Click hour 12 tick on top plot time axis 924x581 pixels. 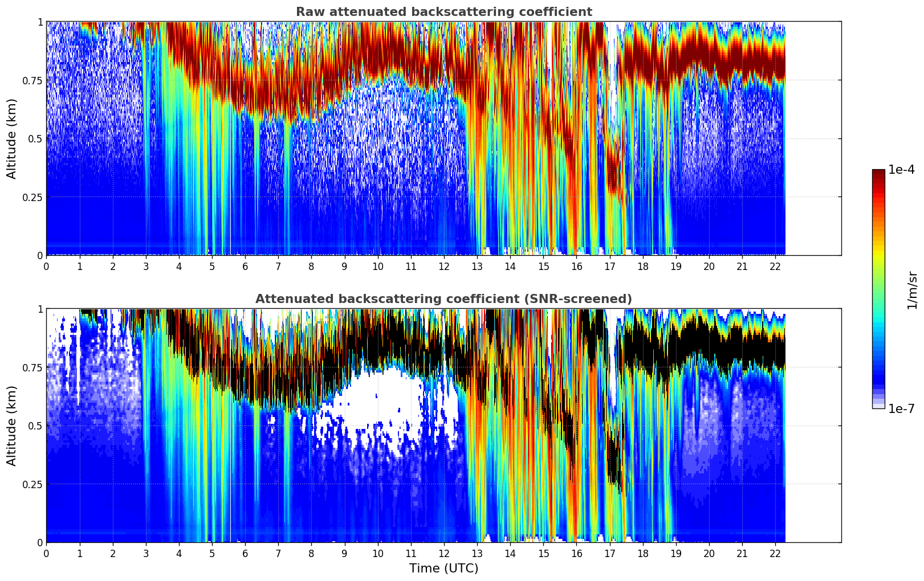tap(444, 267)
